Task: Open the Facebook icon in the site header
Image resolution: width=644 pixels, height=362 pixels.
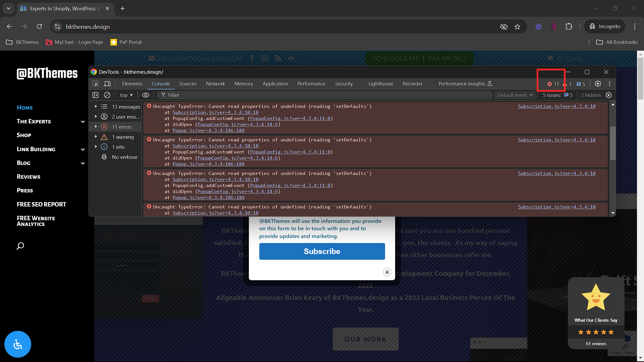Action: pos(252,58)
